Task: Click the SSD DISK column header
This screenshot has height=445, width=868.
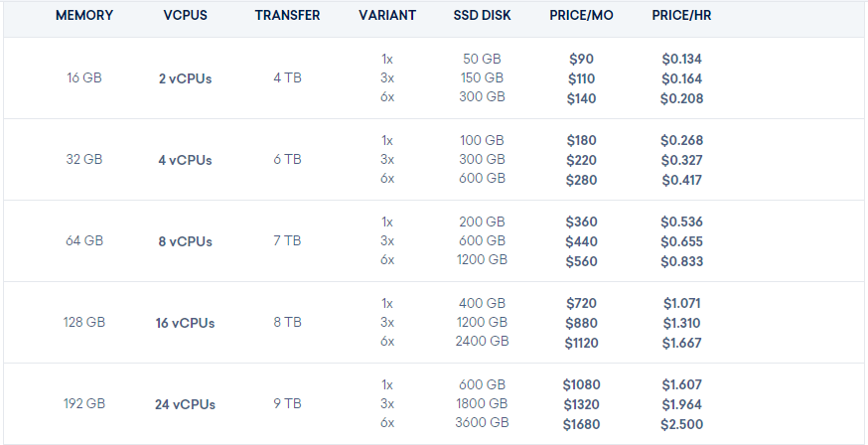Action: coord(482,16)
